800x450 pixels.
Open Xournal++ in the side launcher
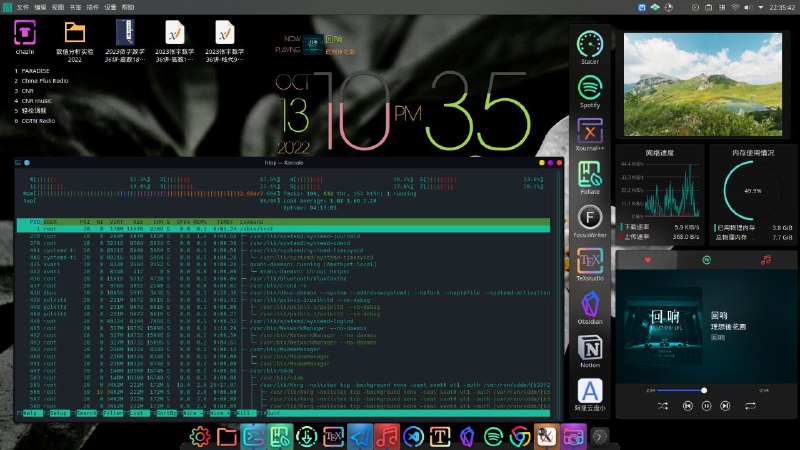(x=590, y=134)
